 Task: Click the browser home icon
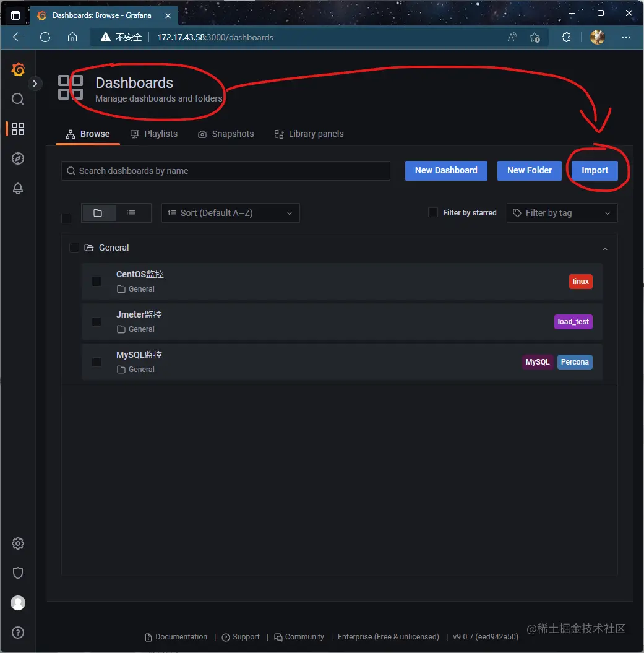[72, 37]
